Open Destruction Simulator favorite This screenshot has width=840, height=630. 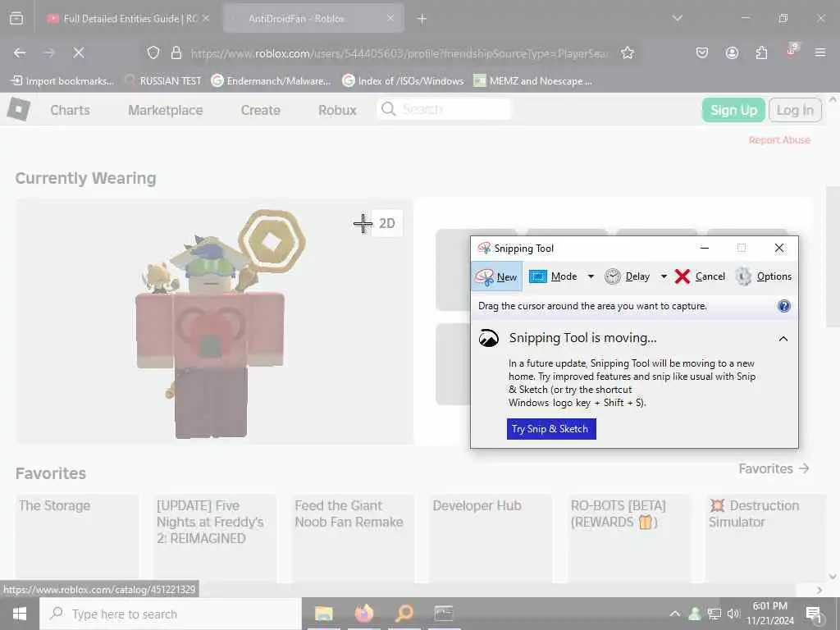(x=767, y=537)
